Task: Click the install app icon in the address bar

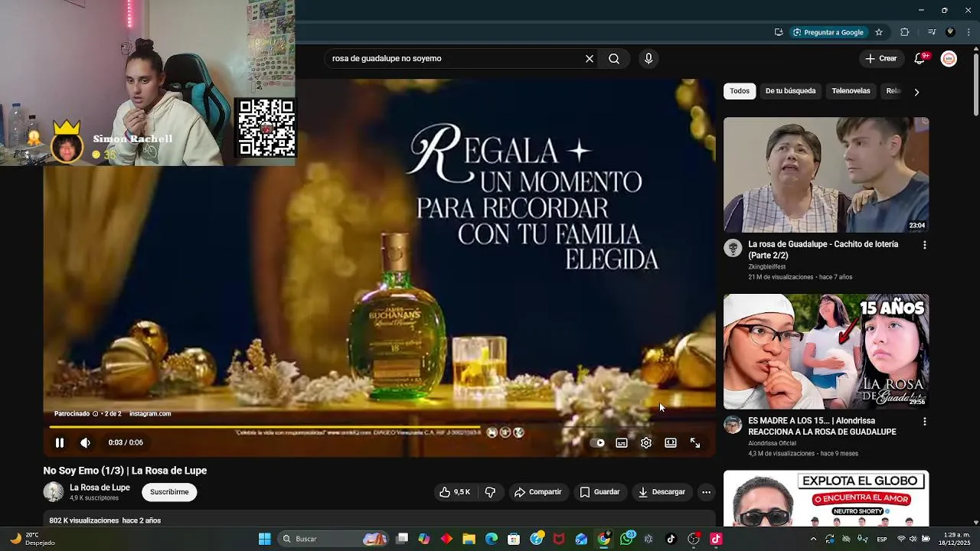Action: click(779, 32)
